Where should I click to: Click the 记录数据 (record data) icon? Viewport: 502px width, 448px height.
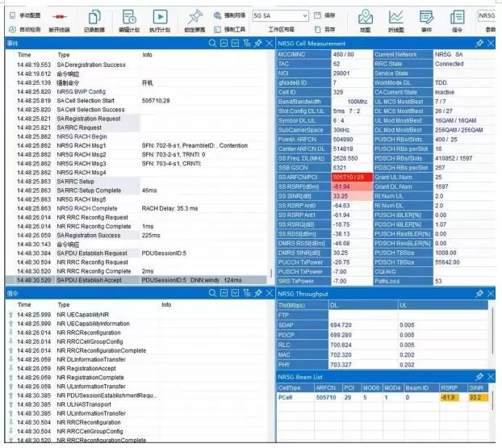94,18
